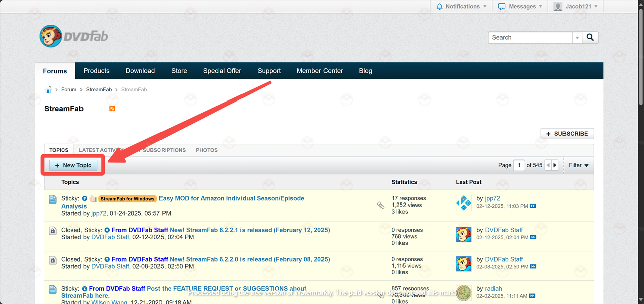Open the StreamFab RSS feed icon
The image size is (644, 304).
[112, 108]
